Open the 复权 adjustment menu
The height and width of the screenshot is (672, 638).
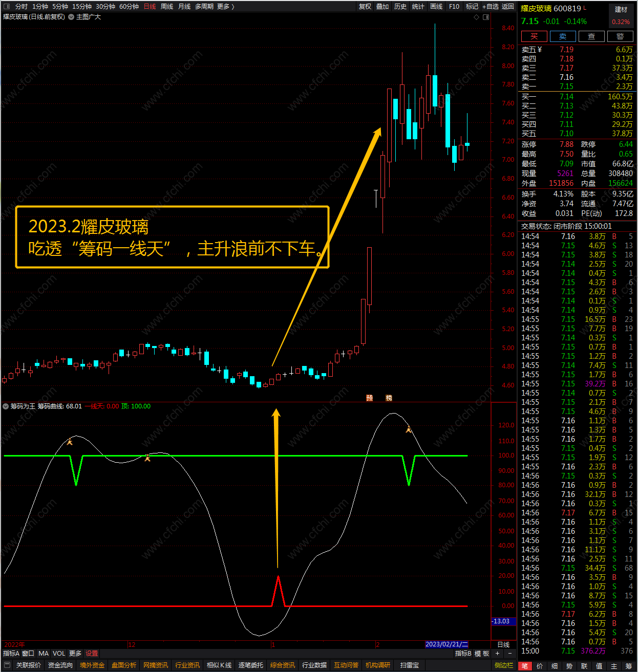[x=365, y=7]
